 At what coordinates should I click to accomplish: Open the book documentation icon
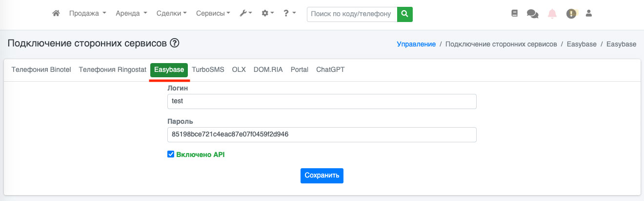[514, 14]
